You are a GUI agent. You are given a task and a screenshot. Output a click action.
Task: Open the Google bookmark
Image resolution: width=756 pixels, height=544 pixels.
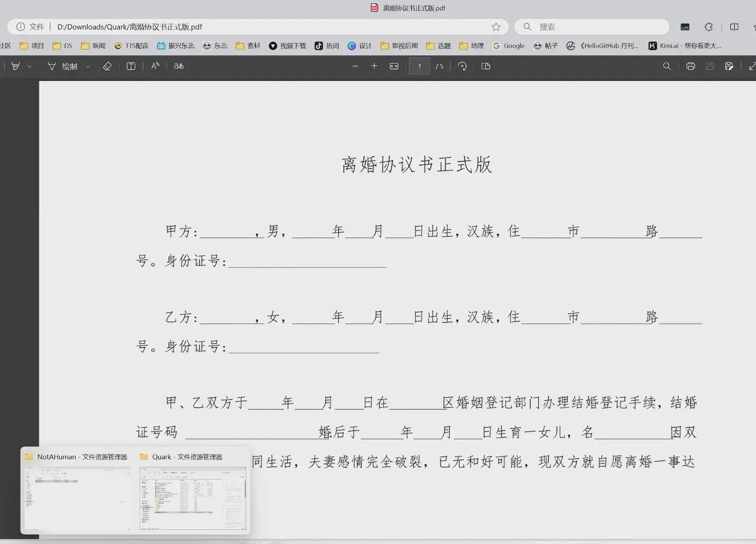click(509, 46)
